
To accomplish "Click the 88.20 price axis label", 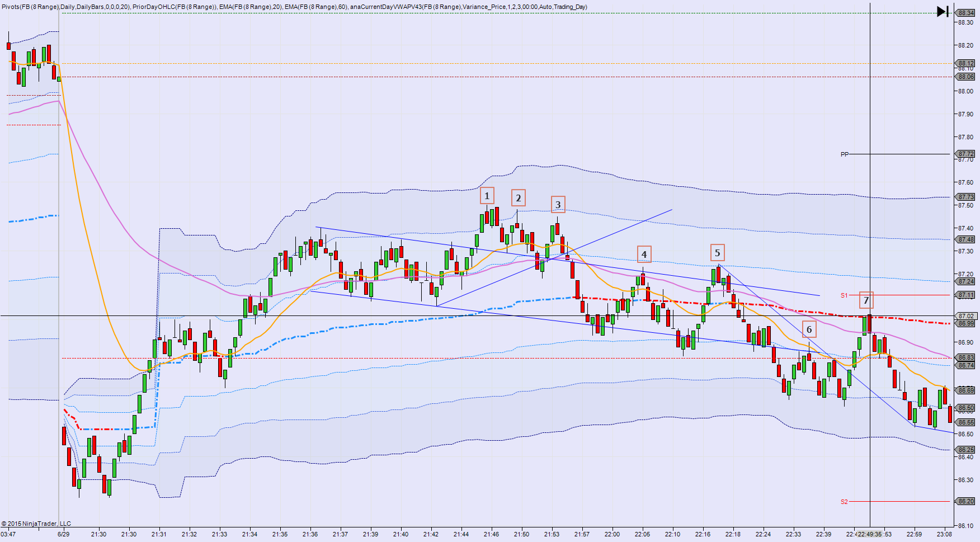I will [x=965, y=45].
